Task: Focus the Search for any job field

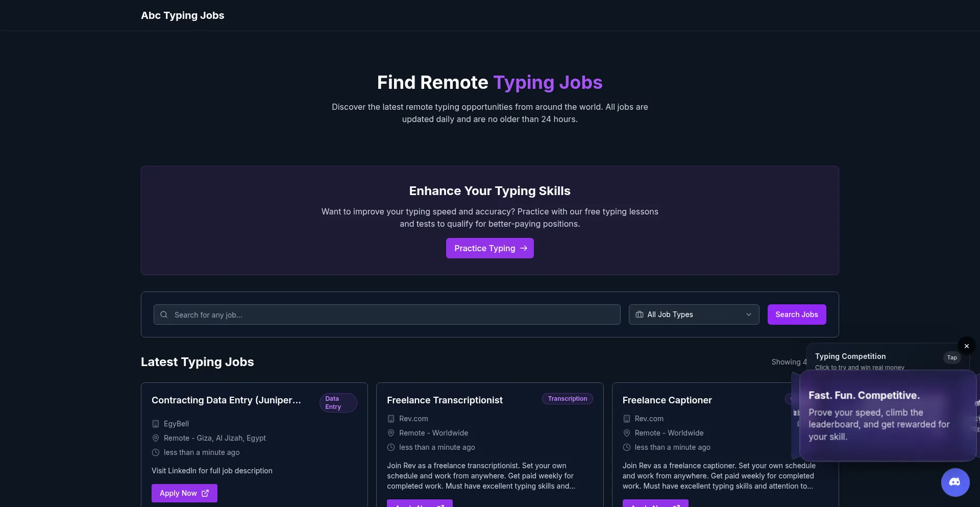Action: (387, 315)
